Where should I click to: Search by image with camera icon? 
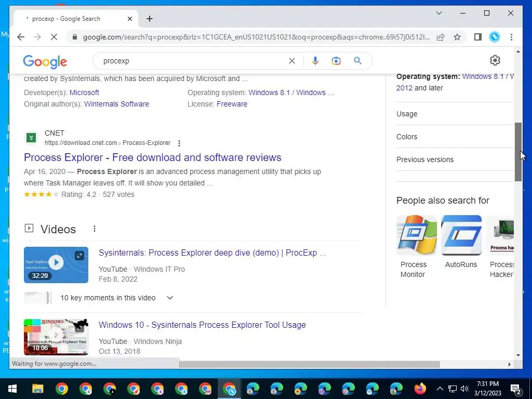(x=336, y=61)
